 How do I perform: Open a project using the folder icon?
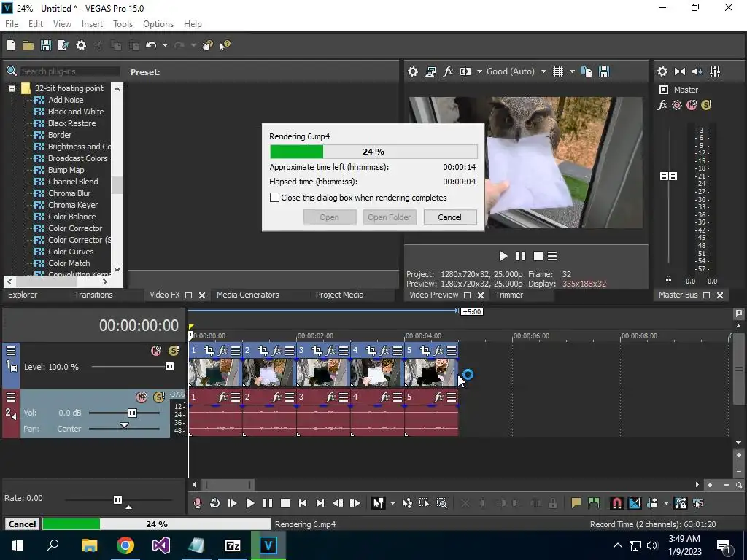pyautogui.click(x=28, y=45)
